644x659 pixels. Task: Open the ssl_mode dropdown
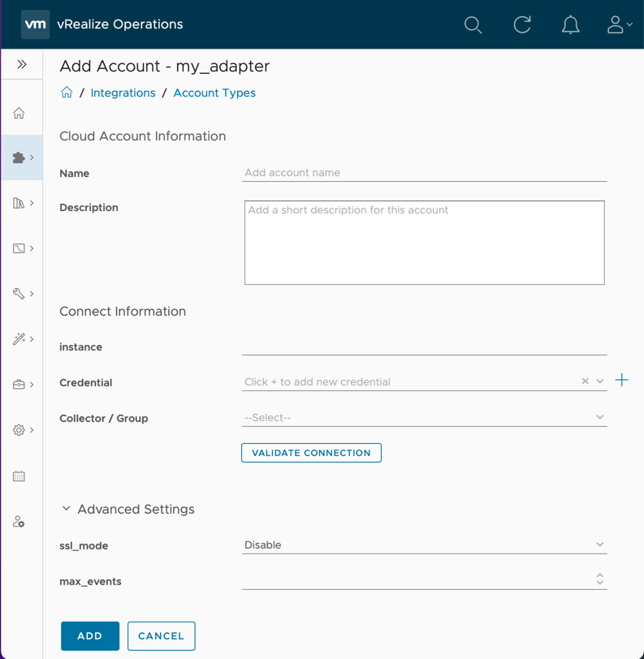click(x=600, y=545)
